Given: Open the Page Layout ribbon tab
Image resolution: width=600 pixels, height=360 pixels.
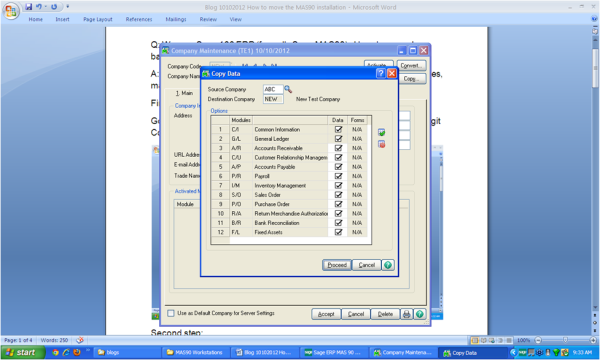Looking at the screenshot, I should point(98,19).
